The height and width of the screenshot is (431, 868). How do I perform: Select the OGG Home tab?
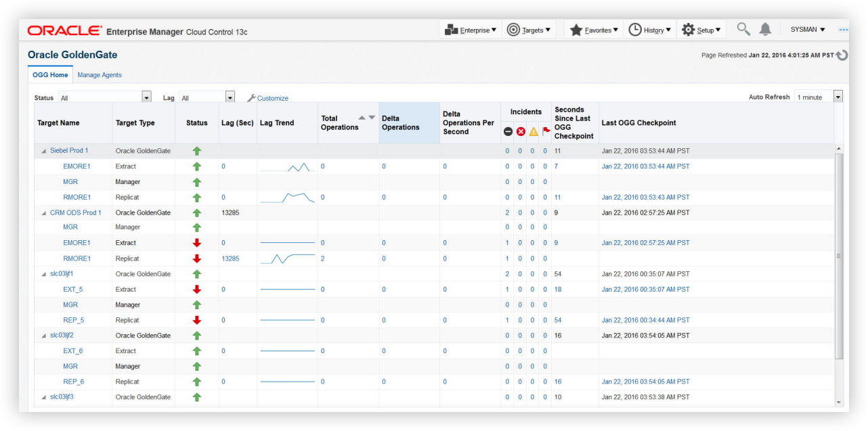[50, 75]
